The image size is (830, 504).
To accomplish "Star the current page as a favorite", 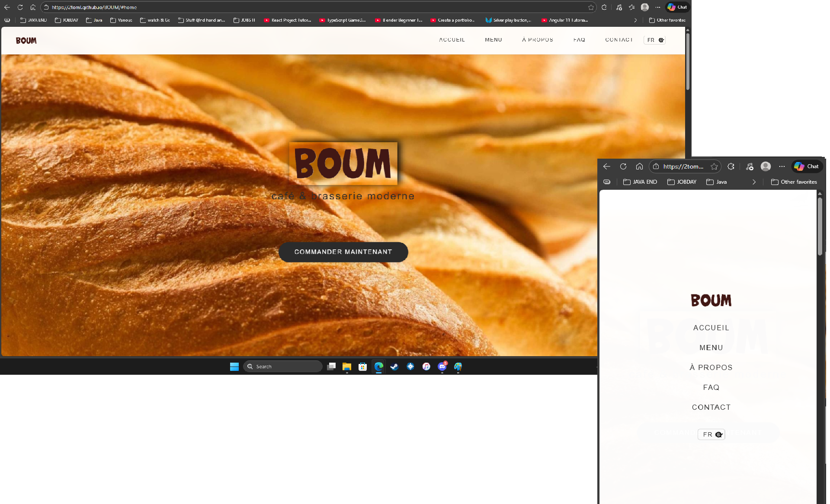I will click(x=590, y=7).
